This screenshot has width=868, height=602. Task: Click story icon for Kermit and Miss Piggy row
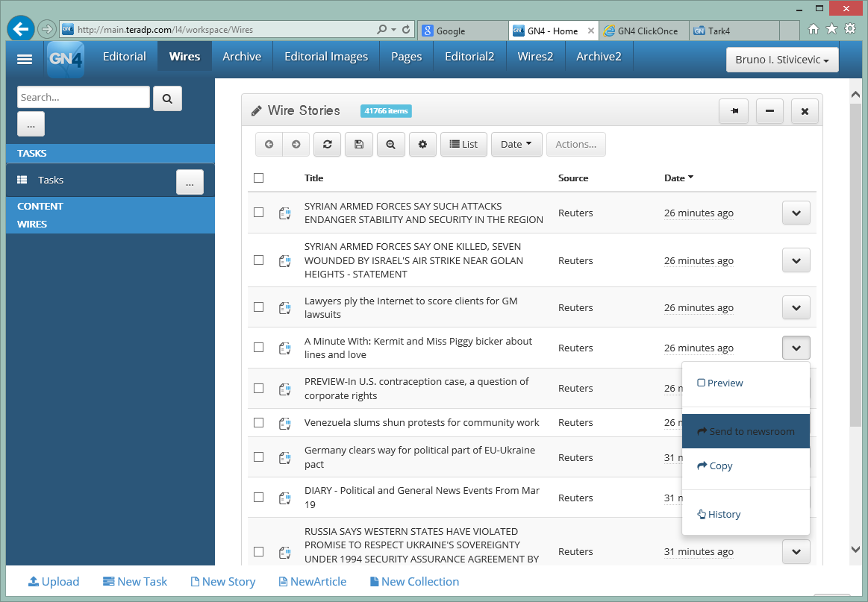coord(285,348)
